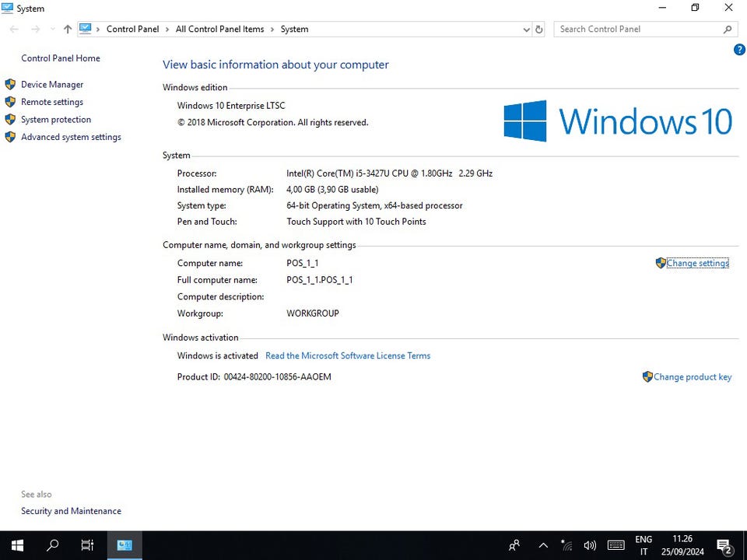Open the volume speaker tray icon
The image size is (747, 560).
click(x=590, y=545)
